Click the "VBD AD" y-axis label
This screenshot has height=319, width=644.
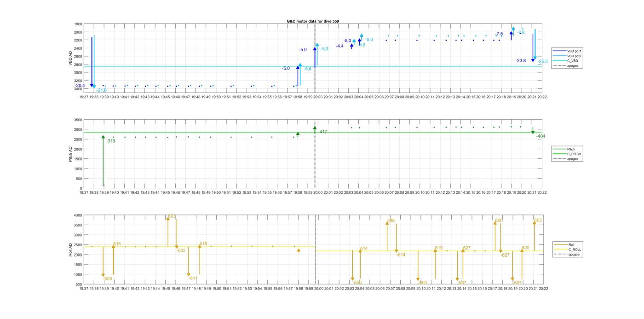tap(70, 58)
